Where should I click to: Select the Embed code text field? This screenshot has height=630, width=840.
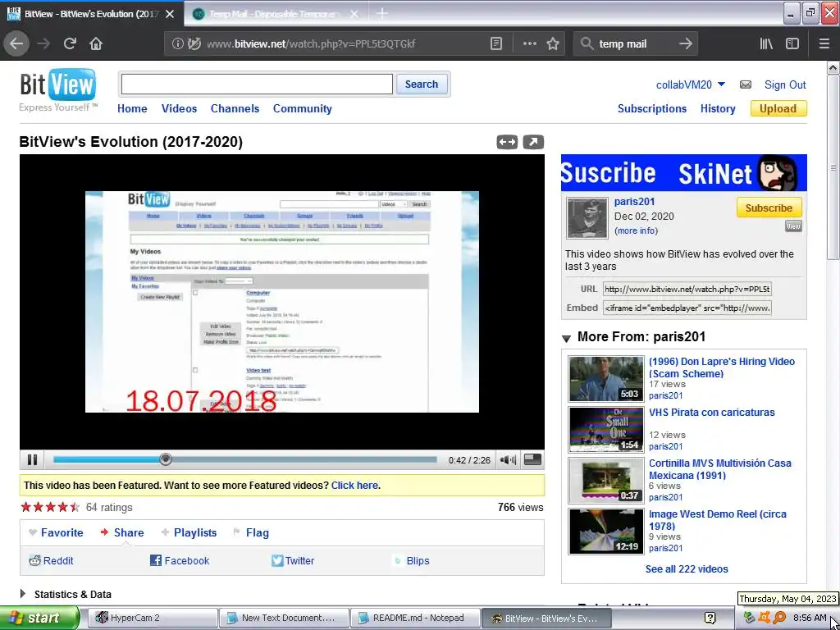click(687, 308)
